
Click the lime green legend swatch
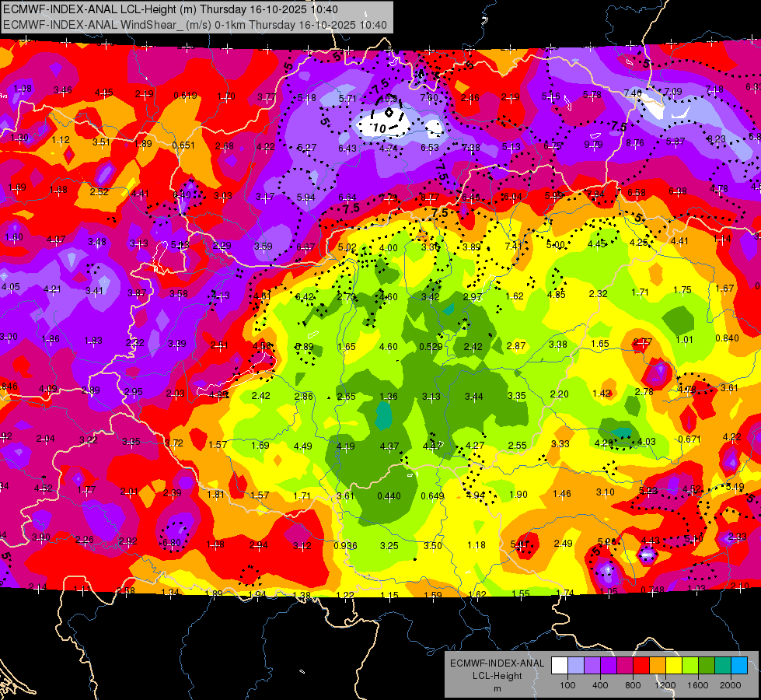[690, 666]
